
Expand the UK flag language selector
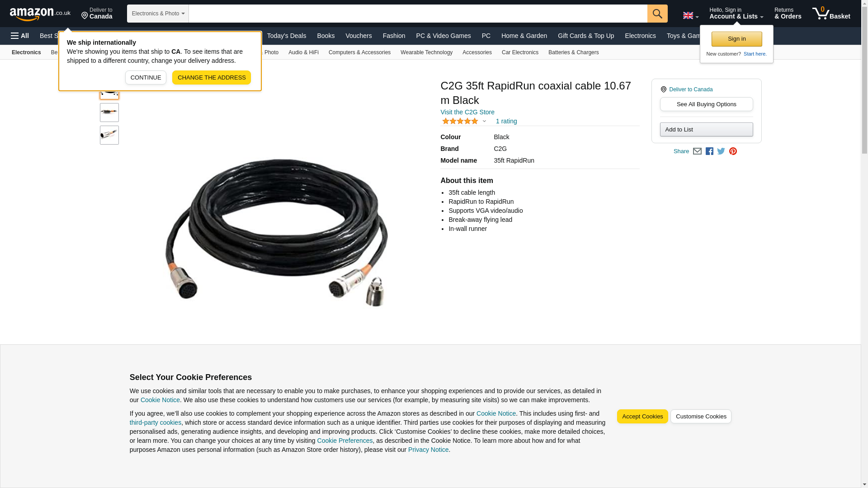pyautogui.click(x=690, y=16)
